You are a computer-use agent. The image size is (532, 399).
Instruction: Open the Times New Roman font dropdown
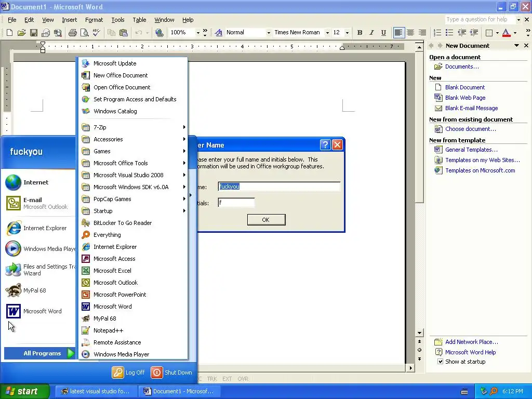pos(327,33)
